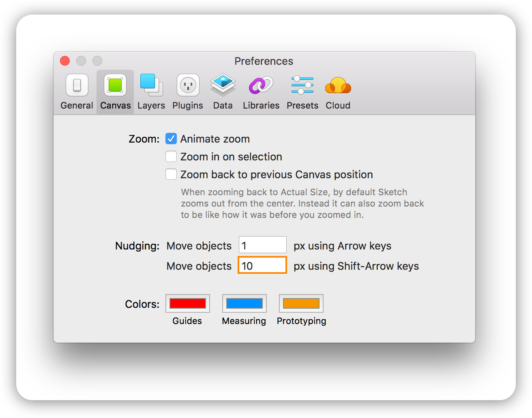The width and height of the screenshot is (532, 418).
Task: Enable Zoom in on selection
Action: pos(171,157)
